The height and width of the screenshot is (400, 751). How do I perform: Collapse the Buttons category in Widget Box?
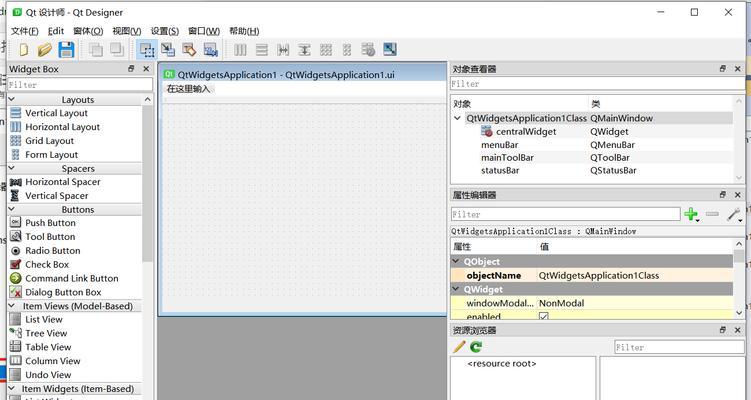pos(12,210)
